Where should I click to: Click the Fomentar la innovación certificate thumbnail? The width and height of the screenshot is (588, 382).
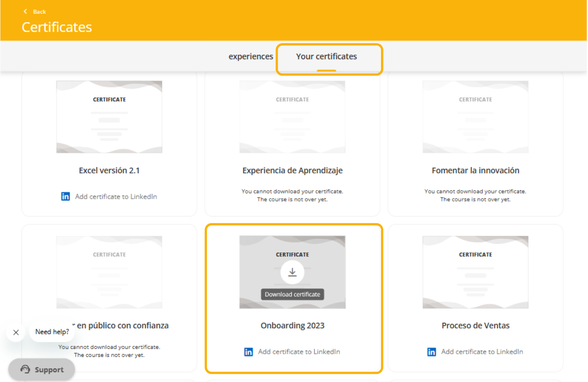pos(475,117)
